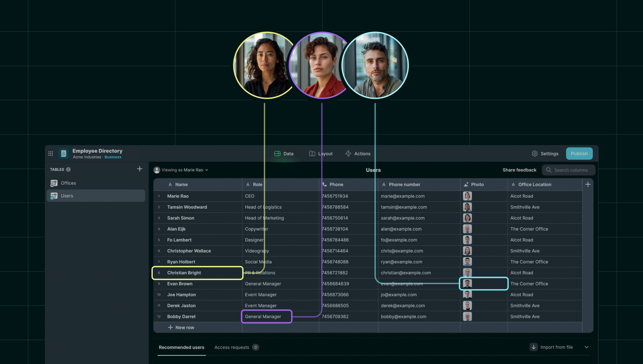Open Fo Lambert's photo thumbnail

click(467, 240)
